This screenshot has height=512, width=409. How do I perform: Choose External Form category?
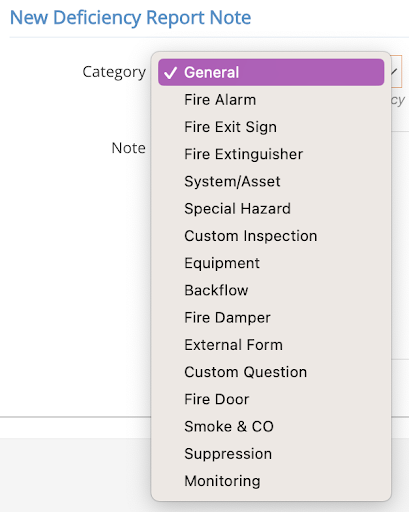[x=271, y=345]
